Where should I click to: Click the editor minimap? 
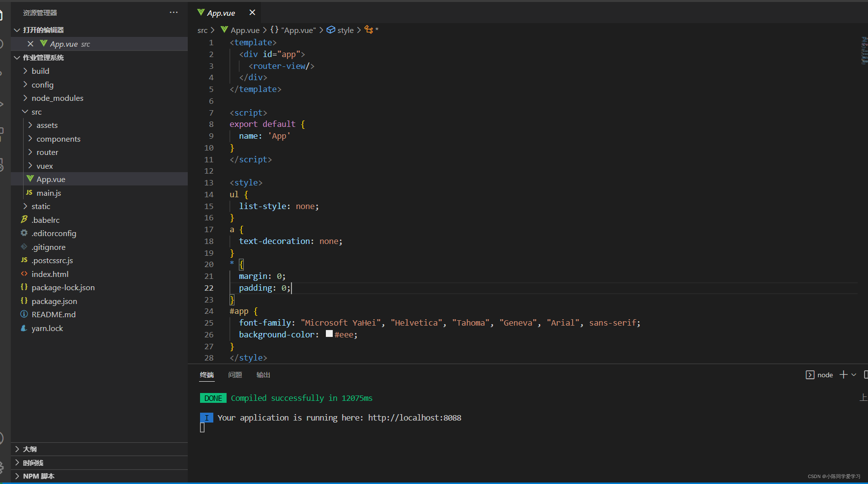864,50
